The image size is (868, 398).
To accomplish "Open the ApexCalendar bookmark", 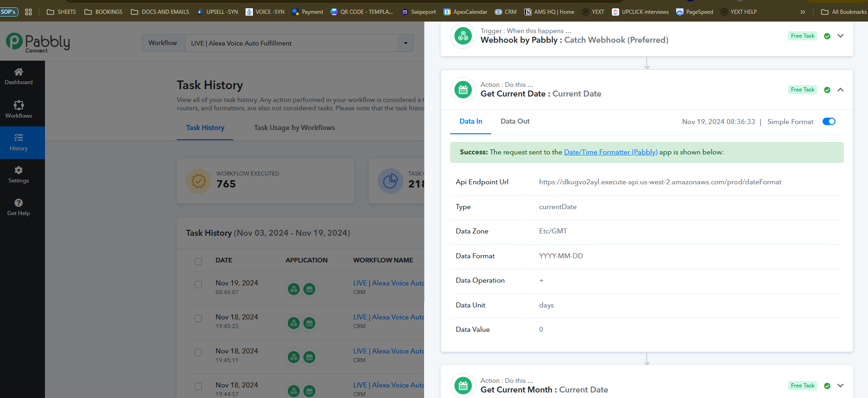I will point(465,12).
